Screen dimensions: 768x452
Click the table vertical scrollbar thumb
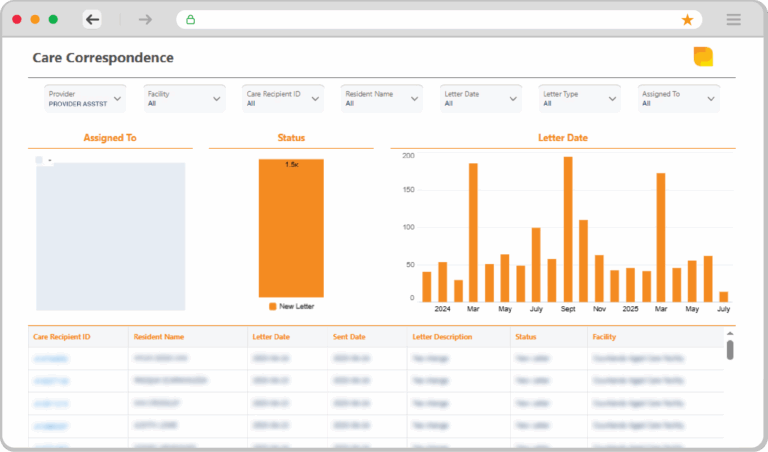click(x=730, y=349)
